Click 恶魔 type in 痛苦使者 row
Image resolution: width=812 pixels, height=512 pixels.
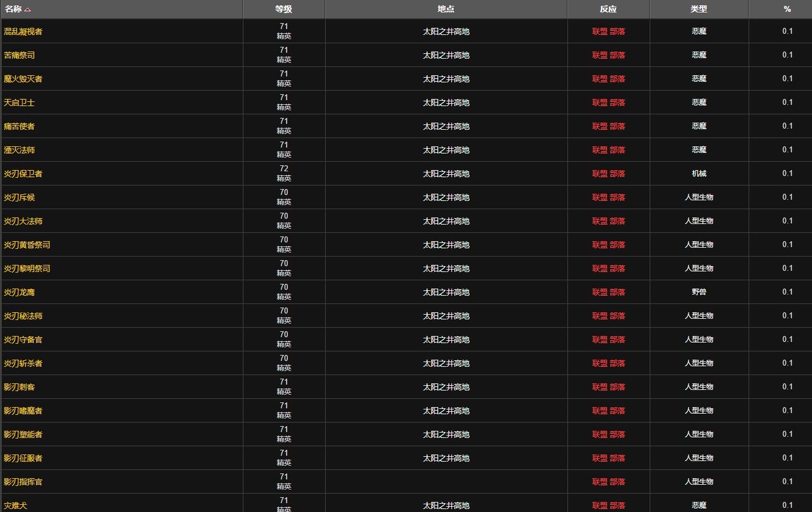tap(699, 126)
